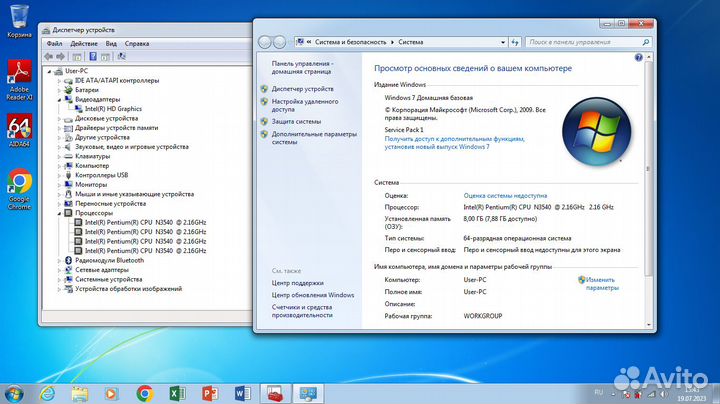Click the Start button orb
The height and width of the screenshot is (404, 720).
(14, 393)
